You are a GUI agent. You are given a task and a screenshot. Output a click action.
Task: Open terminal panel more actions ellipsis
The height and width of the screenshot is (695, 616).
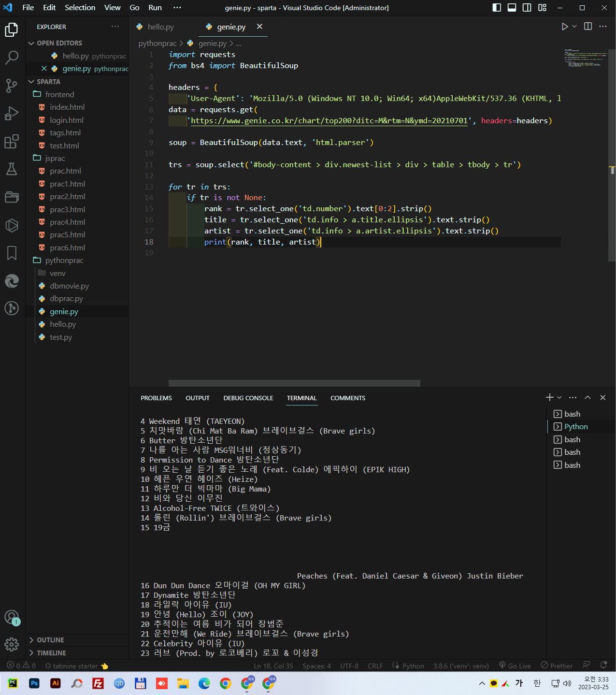(x=573, y=397)
